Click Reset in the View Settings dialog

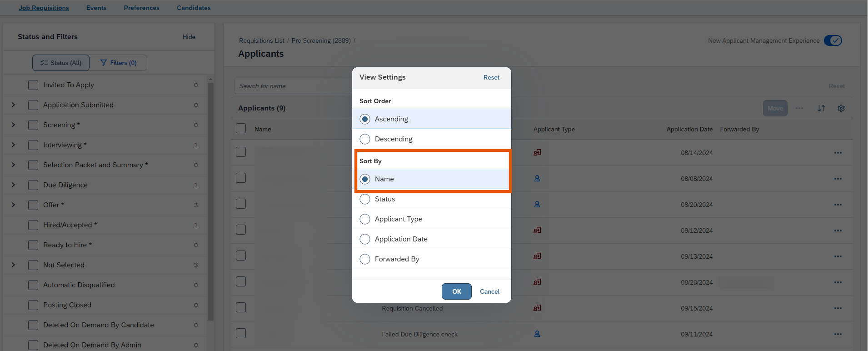pyautogui.click(x=491, y=78)
